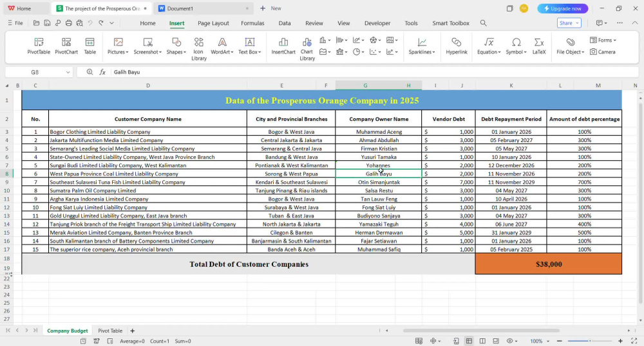The width and height of the screenshot is (644, 346).
Task: Toggle eye protection mode dropdown icon
Action: coord(512,341)
